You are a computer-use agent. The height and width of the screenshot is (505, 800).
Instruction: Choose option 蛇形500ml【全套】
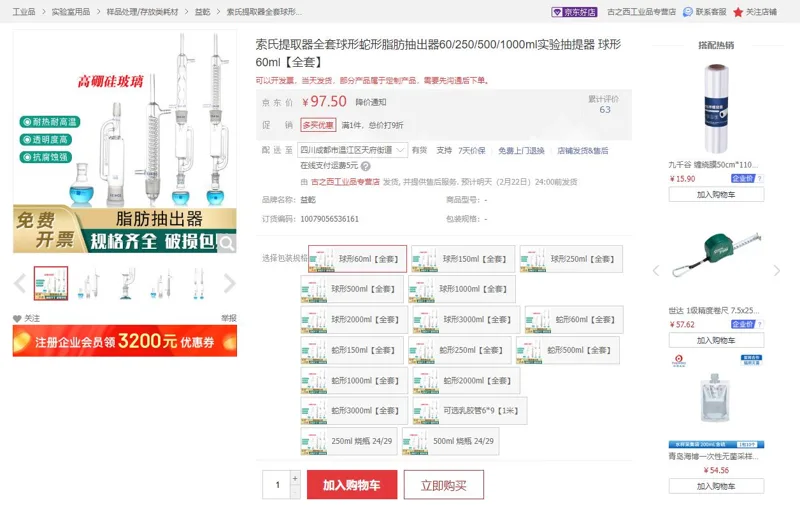coord(568,350)
